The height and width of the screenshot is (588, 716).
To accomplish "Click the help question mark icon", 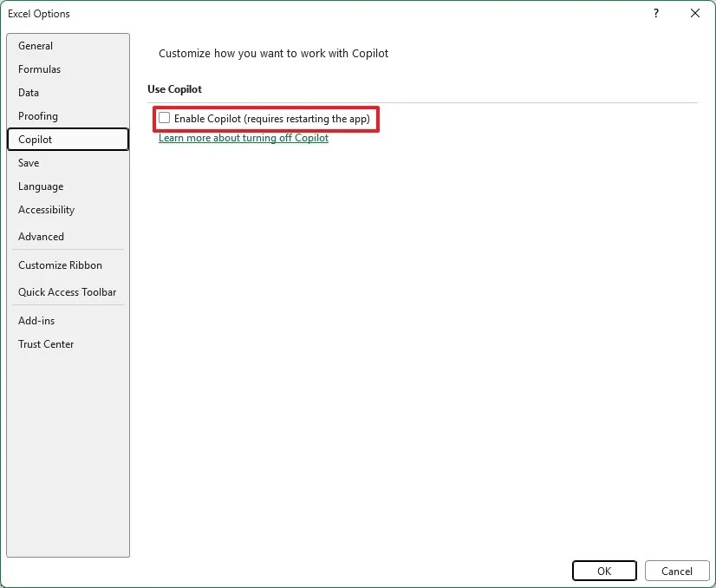I will (656, 13).
